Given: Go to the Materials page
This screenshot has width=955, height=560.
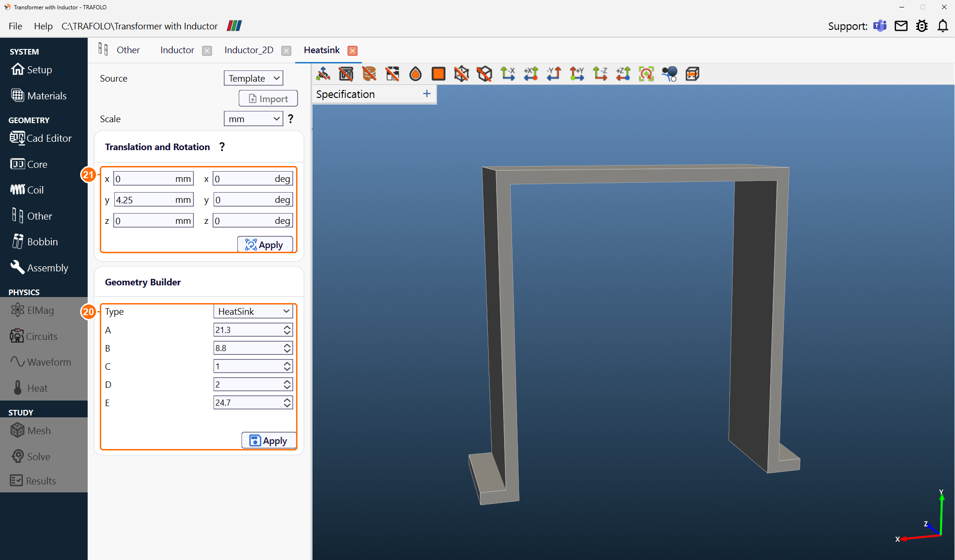Looking at the screenshot, I should (x=39, y=96).
